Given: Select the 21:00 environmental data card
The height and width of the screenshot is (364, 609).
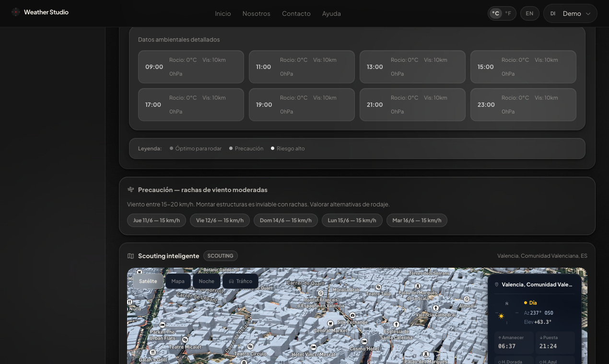Looking at the screenshot, I should pyautogui.click(x=412, y=105).
